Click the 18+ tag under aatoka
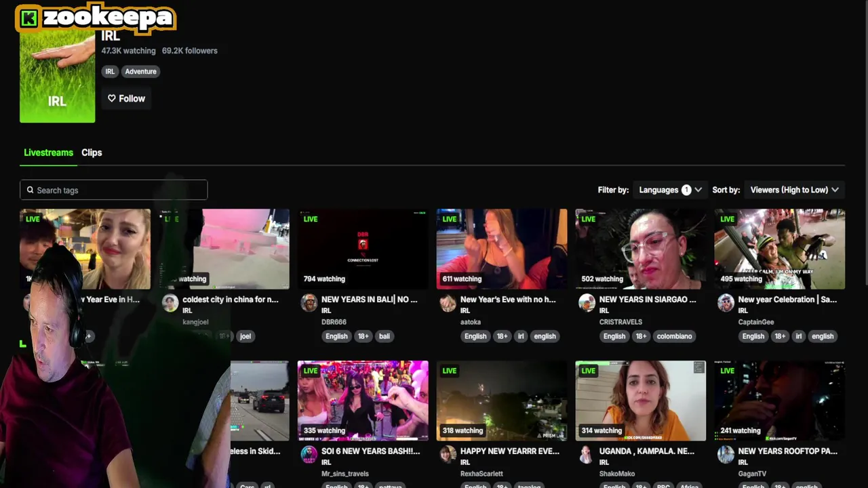Screen dimensions: 868x488 click(x=502, y=336)
